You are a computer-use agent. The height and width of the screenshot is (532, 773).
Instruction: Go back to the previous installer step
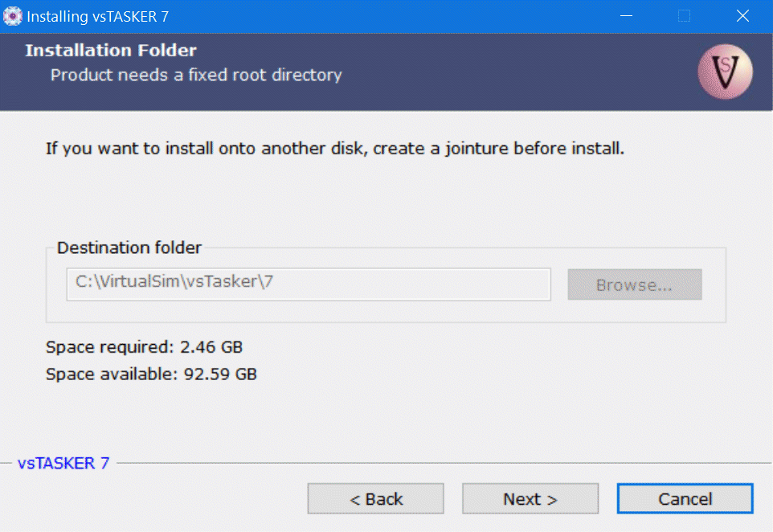pos(375,499)
